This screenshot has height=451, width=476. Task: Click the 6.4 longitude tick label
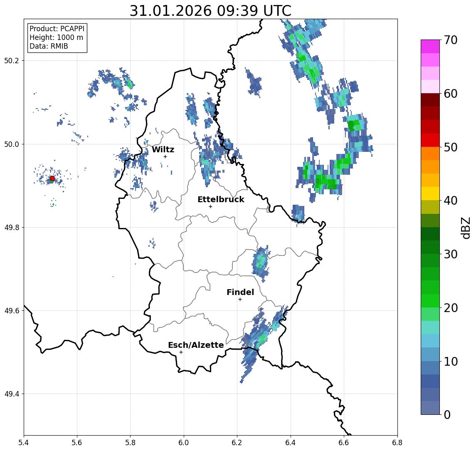(x=291, y=443)
